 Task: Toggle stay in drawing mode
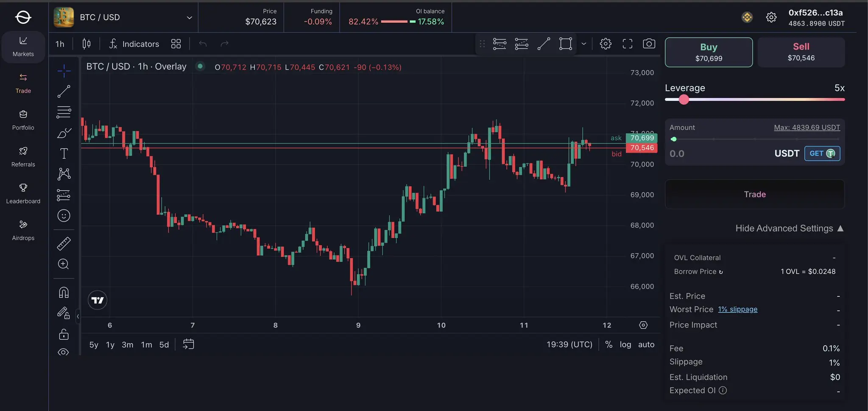[x=64, y=313]
